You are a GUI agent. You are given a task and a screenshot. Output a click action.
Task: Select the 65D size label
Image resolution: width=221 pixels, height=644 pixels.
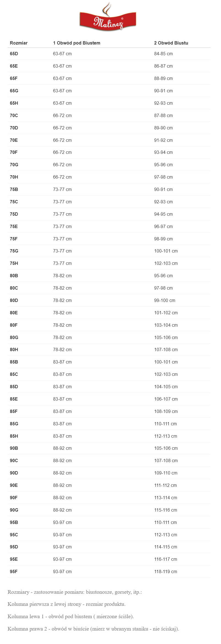tap(14, 54)
